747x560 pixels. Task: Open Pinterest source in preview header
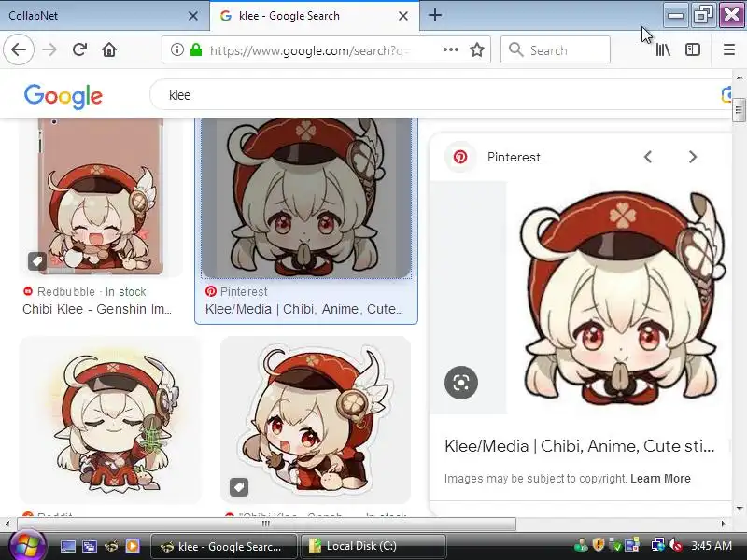(x=514, y=157)
